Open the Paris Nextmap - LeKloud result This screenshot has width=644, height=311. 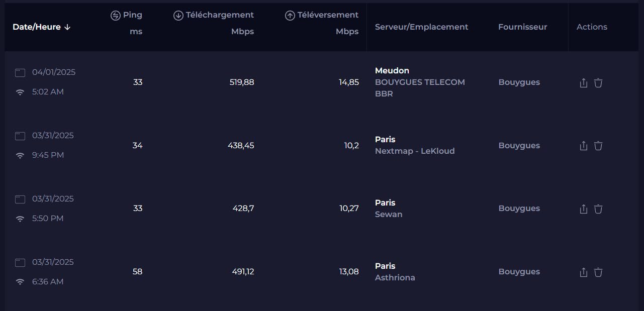click(x=414, y=145)
